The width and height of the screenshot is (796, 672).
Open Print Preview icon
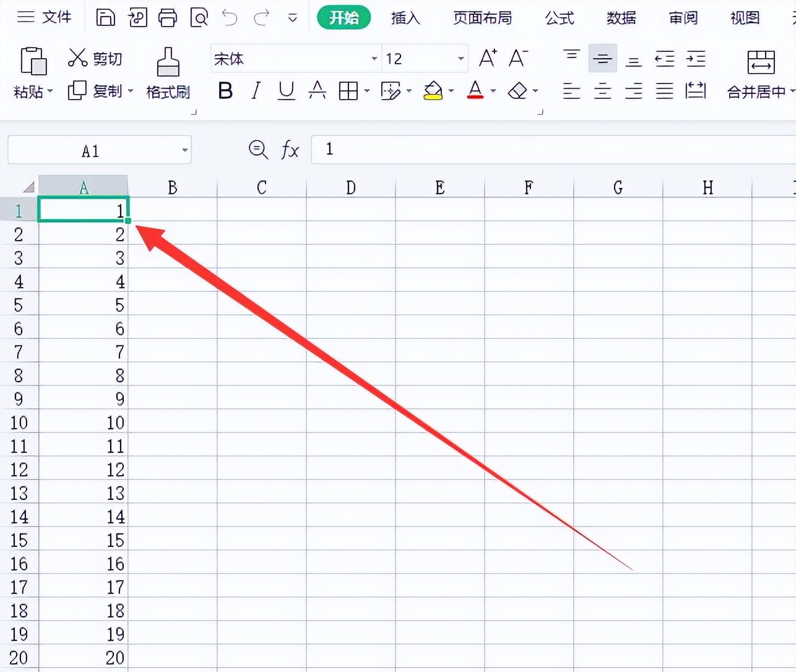199,17
